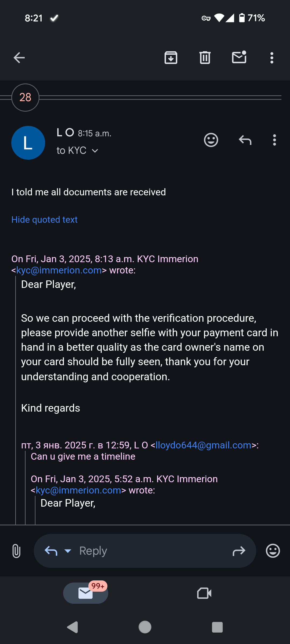Open the first kyc@immerion.com email link
290x644 pixels.
pyautogui.click(x=59, y=270)
